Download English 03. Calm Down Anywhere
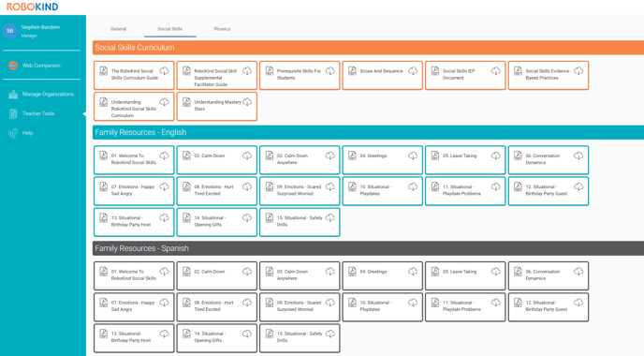644x356 pixels. pyautogui.click(x=330, y=156)
